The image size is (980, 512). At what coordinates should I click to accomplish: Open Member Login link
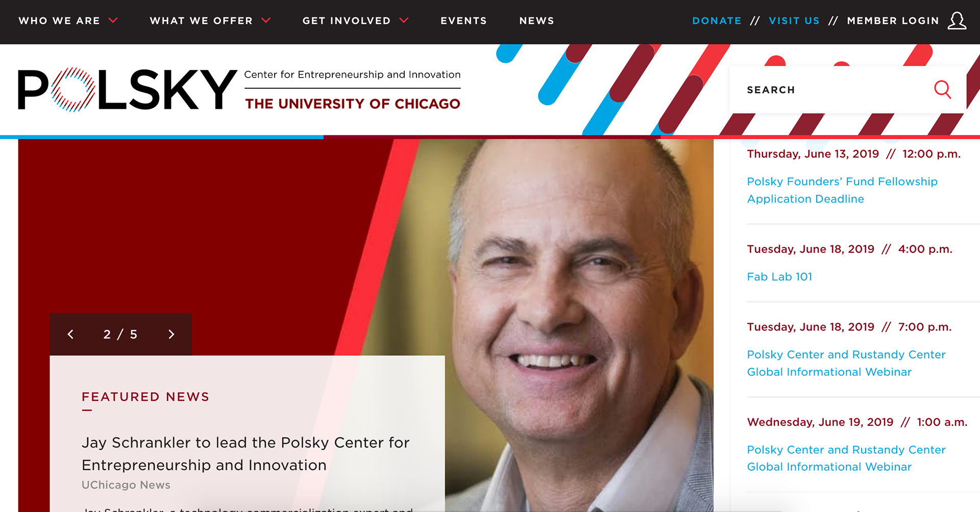[893, 21]
